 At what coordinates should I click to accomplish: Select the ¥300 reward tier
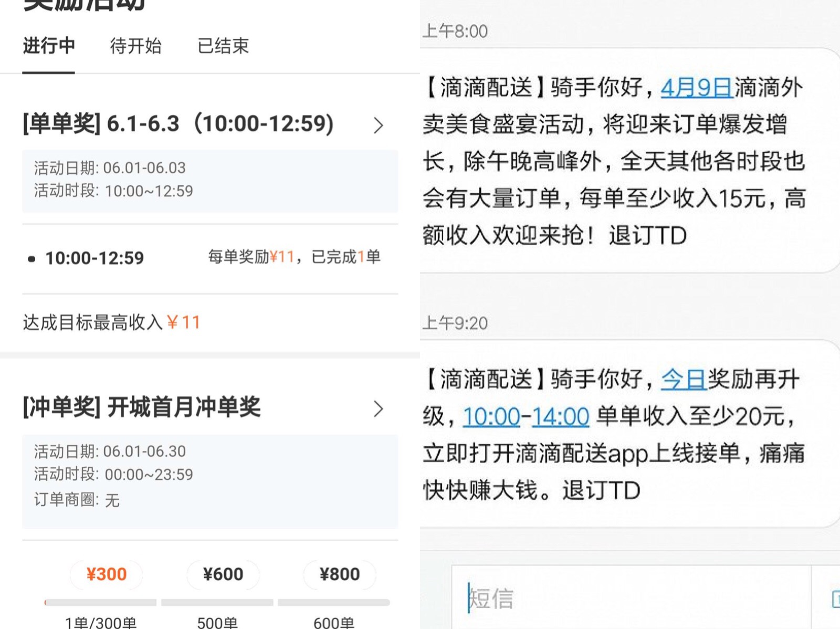click(106, 574)
